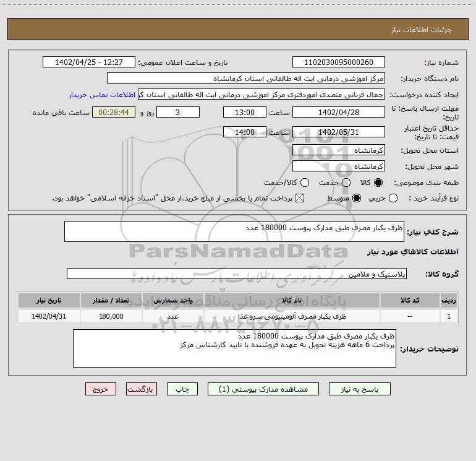
Task: Click the response deadline date 1402/04/28
Action: [x=339, y=113]
